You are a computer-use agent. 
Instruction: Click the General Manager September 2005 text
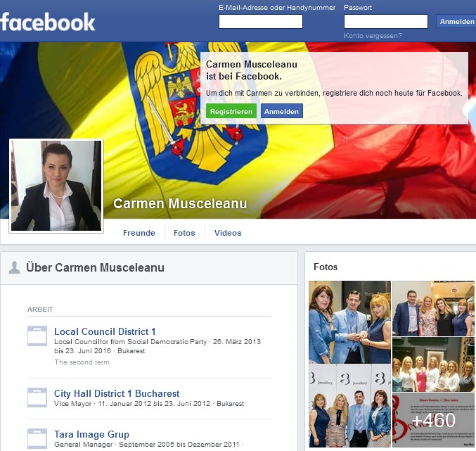click(149, 445)
